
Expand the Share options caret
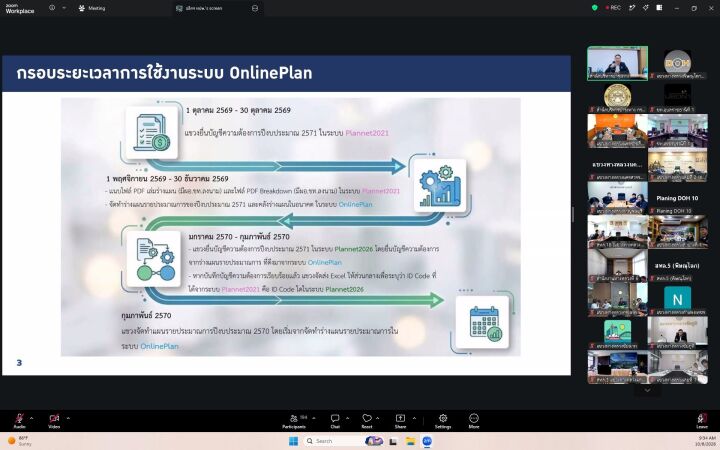tap(414, 418)
